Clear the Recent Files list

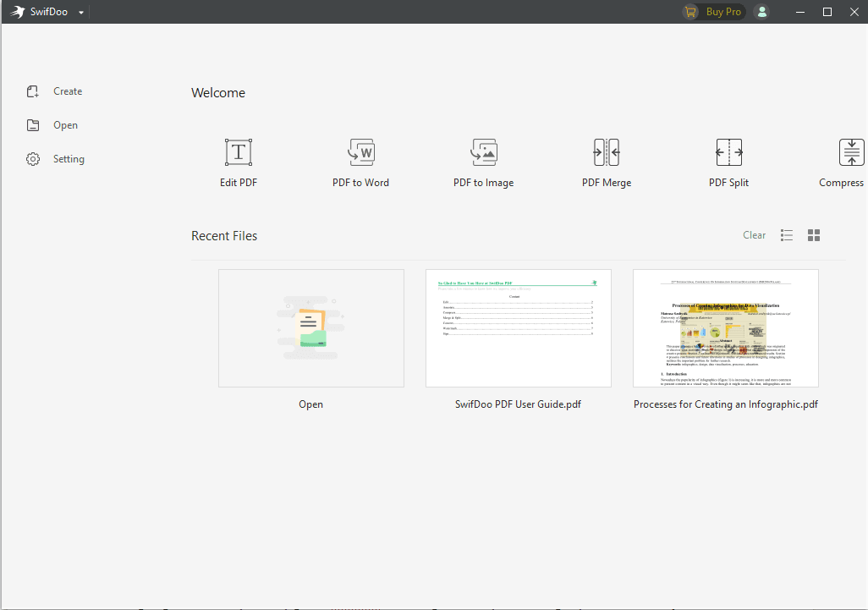pos(754,234)
